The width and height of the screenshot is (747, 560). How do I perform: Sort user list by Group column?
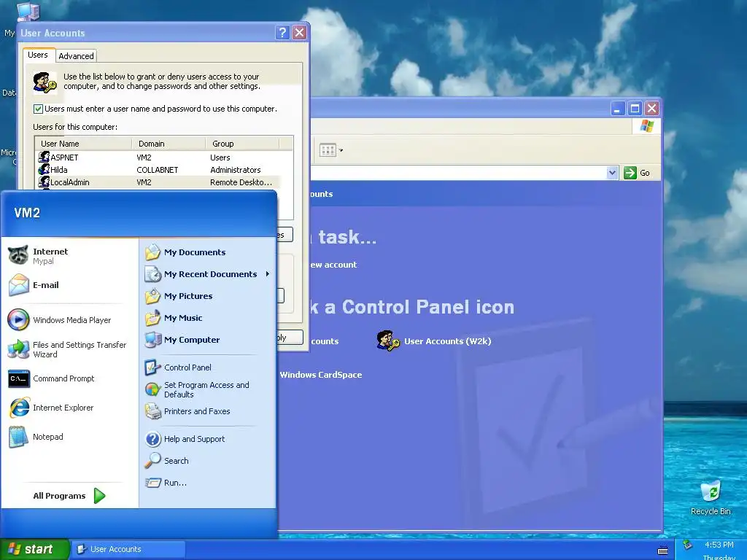[242, 144]
